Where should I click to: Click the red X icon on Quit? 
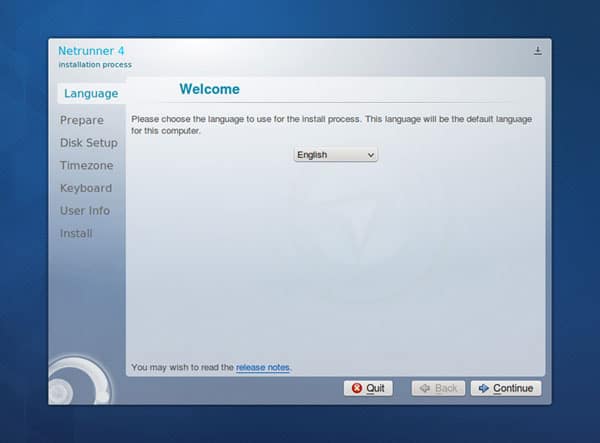(x=356, y=388)
